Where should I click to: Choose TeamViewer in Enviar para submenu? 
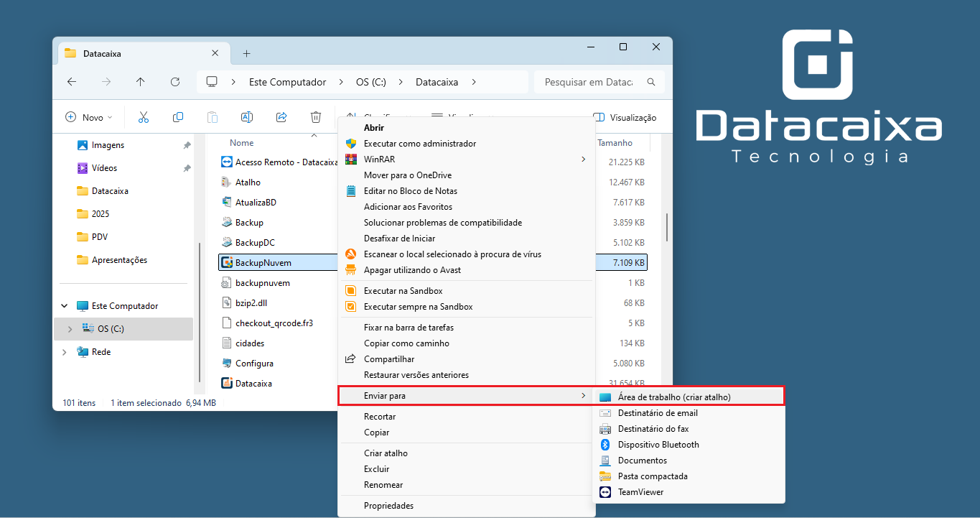tap(689, 492)
